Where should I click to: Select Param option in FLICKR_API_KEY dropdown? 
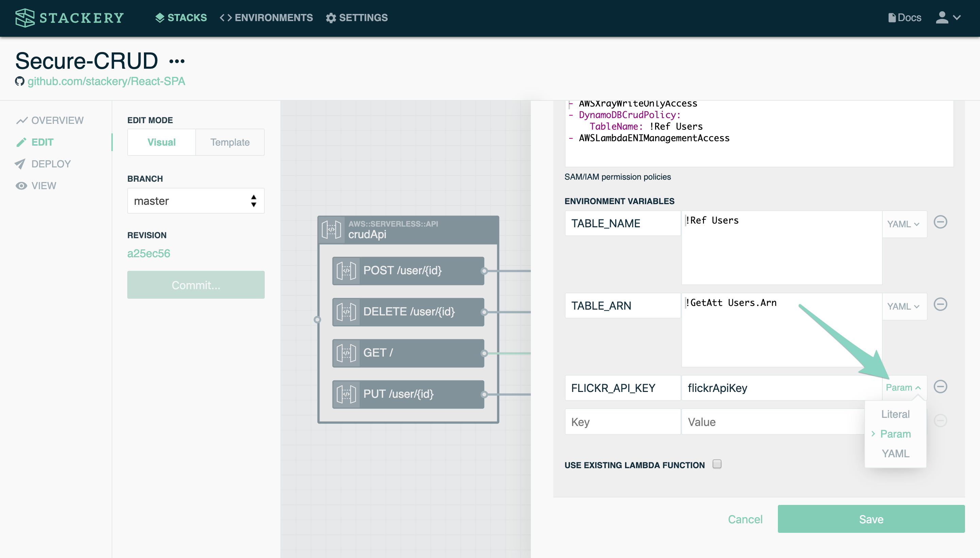[x=895, y=433]
